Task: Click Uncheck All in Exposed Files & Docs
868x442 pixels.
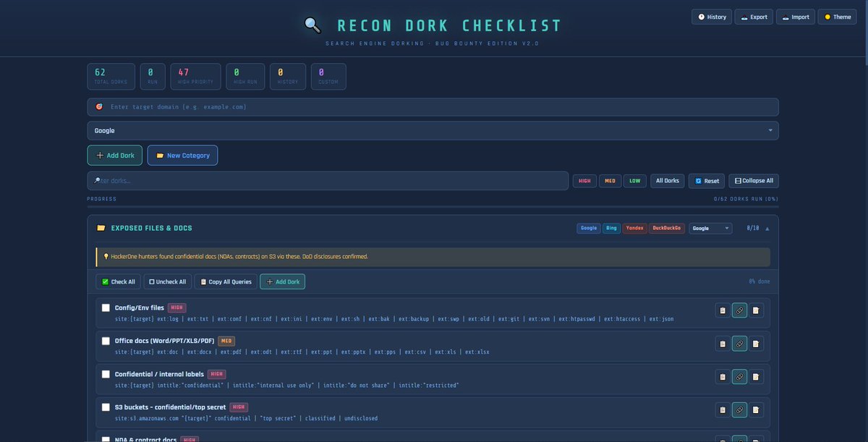Action: pos(168,281)
